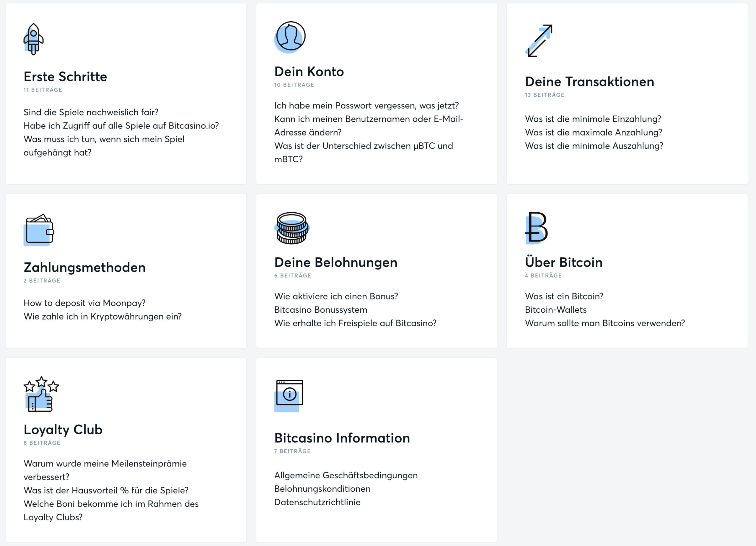This screenshot has width=756, height=546.
Task: Open 'How to deposit via Moonpay?' article
Action: [84, 303]
